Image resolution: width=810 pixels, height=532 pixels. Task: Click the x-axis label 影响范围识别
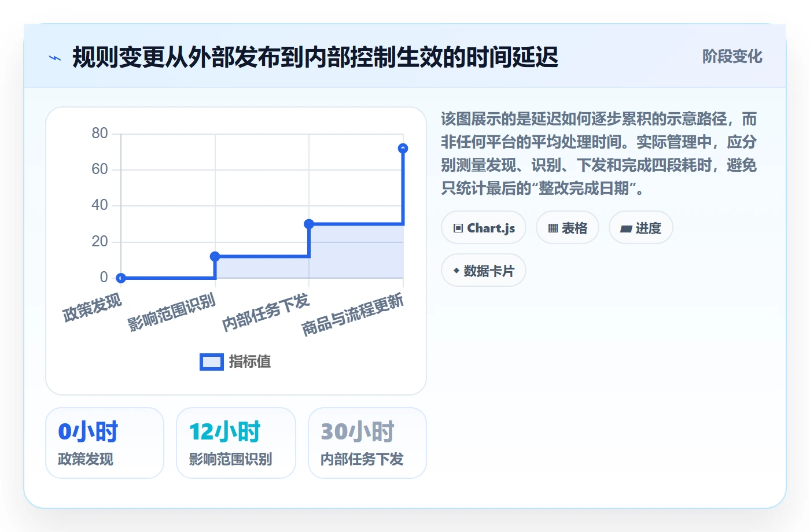pos(172,312)
